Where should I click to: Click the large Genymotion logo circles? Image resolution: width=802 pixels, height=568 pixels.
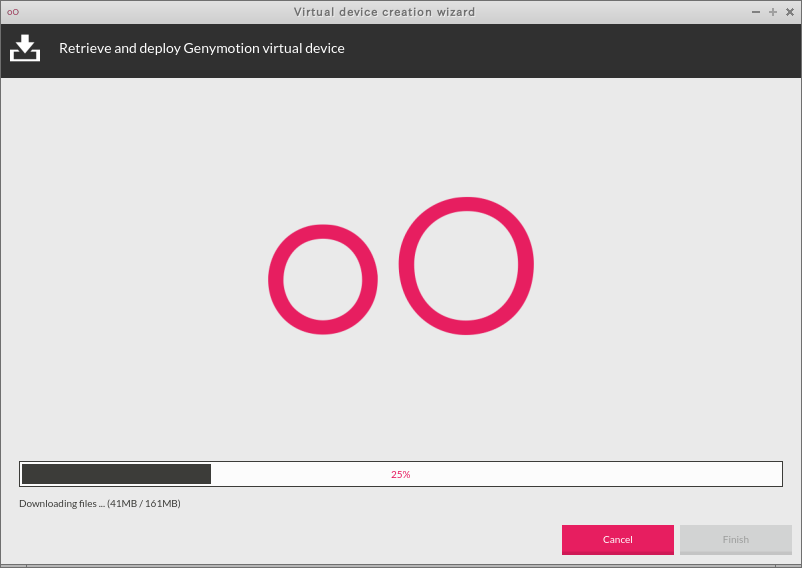pyautogui.click(x=401, y=266)
